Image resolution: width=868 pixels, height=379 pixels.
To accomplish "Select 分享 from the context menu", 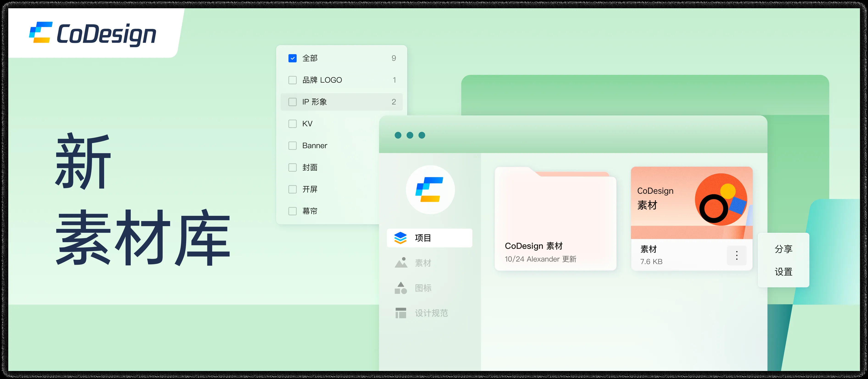I will tap(783, 249).
